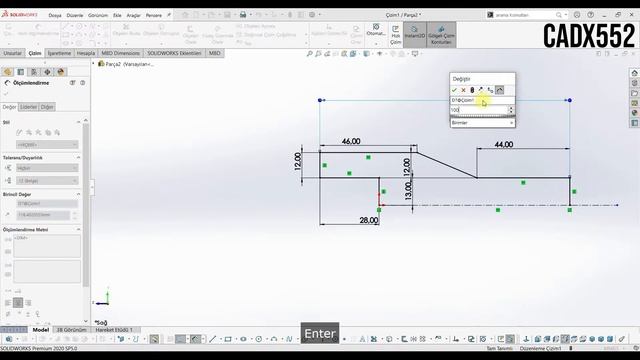
Task: Select the Liderler tab in property panel
Action: point(28,107)
